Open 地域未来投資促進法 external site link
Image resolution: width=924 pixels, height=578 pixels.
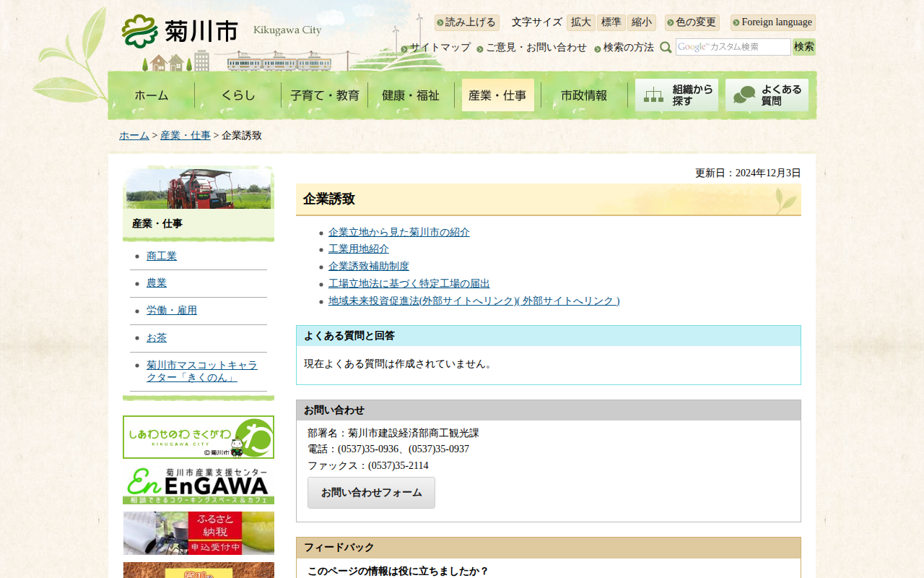pyautogui.click(x=474, y=301)
